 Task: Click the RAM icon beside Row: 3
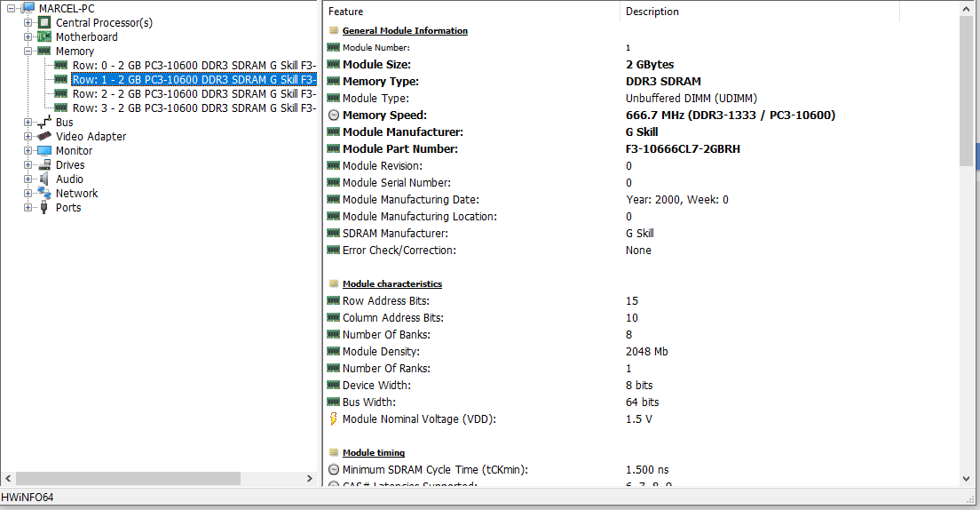60,108
